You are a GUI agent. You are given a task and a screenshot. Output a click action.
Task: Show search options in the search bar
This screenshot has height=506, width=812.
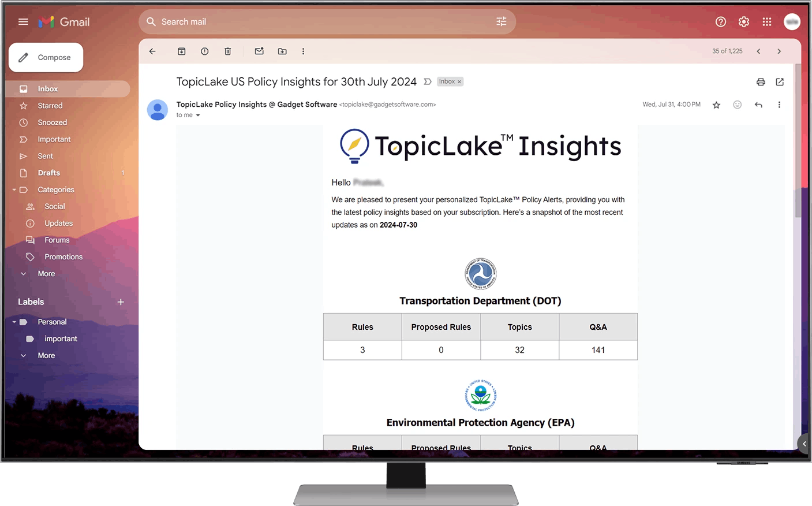pos(501,21)
